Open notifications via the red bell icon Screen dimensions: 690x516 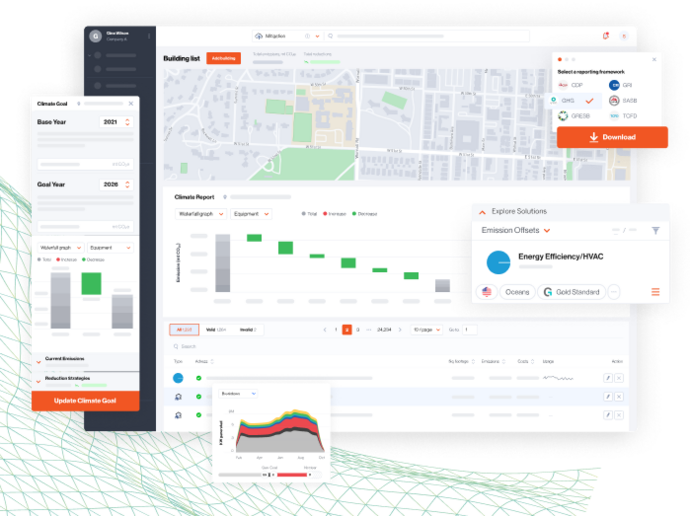[x=606, y=36]
